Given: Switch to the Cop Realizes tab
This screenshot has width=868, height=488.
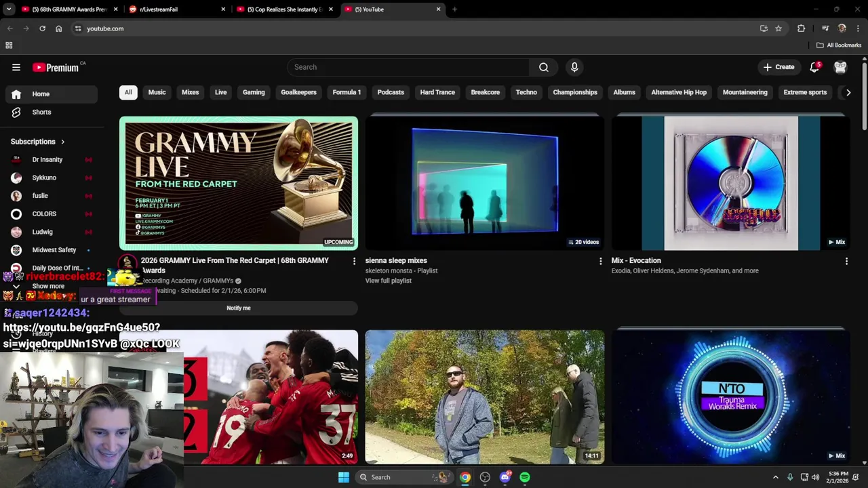Looking at the screenshot, I should tap(285, 9).
